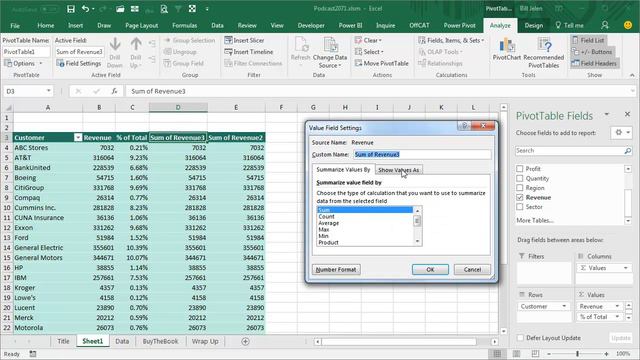Toggle Field List button
Image resolution: width=640 pixels, height=360 pixels.
(588, 40)
